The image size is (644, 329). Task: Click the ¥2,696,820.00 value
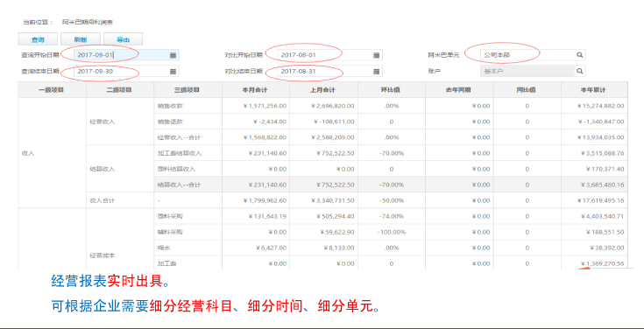click(332, 106)
